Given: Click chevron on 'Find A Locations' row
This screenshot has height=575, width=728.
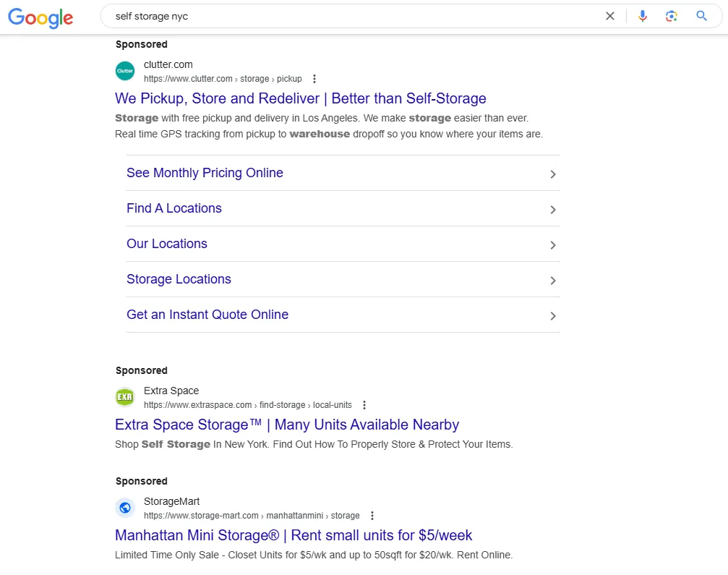Looking at the screenshot, I should 553,210.
